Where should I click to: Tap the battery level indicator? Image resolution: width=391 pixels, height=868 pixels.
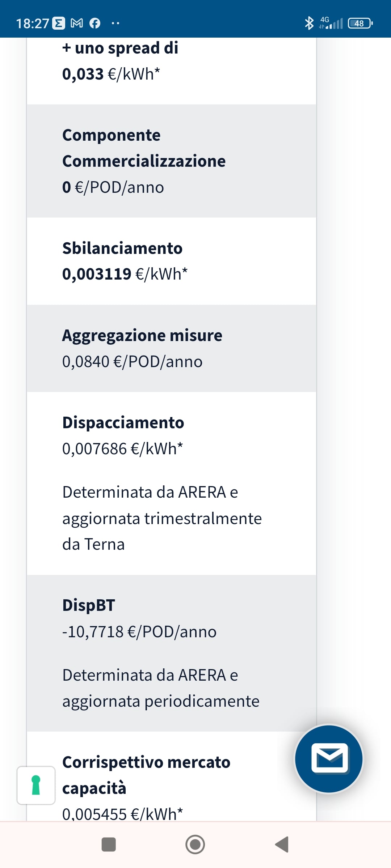[360, 24]
